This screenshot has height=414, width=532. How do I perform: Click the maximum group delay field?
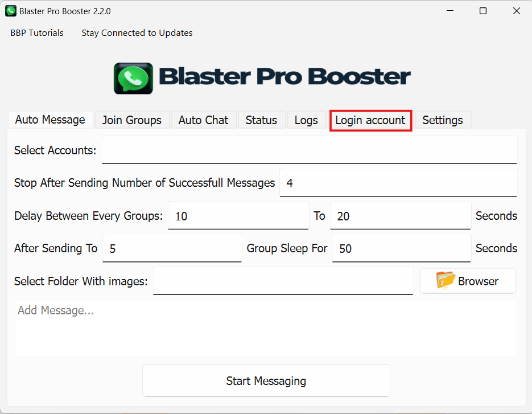tap(400, 216)
